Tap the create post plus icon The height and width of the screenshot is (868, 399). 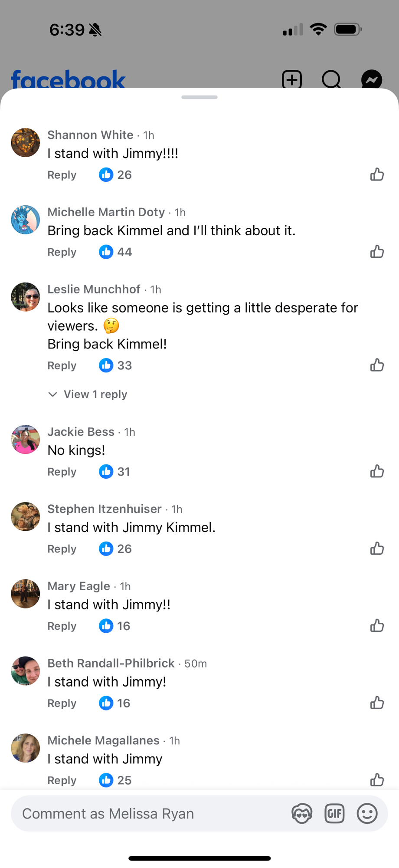point(292,80)
